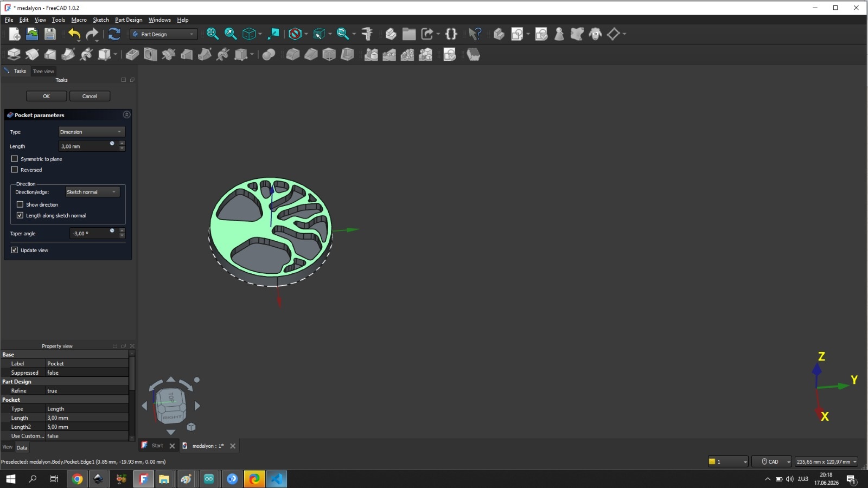Open File Explorer from the taskbar
868x488 pixels.
[164, 479]
